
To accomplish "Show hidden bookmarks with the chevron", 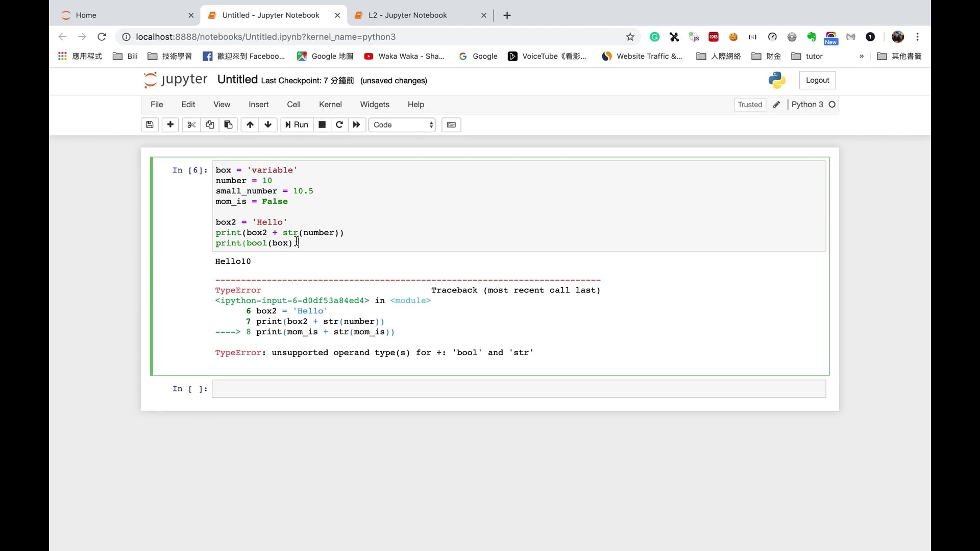I will [862, 56].
